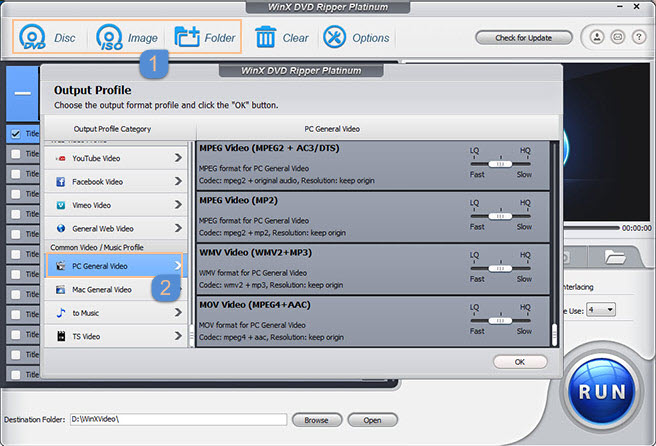Viewport: 656px width, 446px height.
Task: Open the email contact icon
Action: coord(618,37)
